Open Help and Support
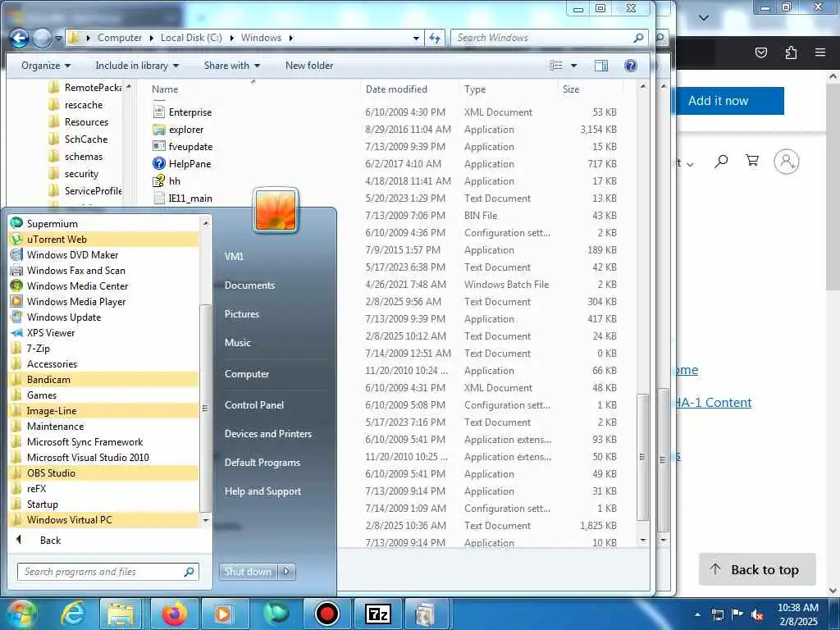This screenshot has height=630, width=840. (x=262, y=491)
